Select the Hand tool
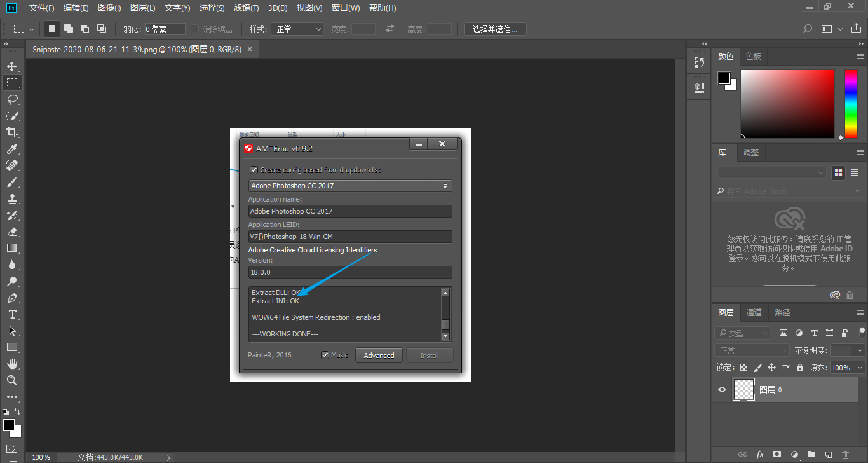Image resolution: width=868 pixels, height=463 pixels. [12, 364]
